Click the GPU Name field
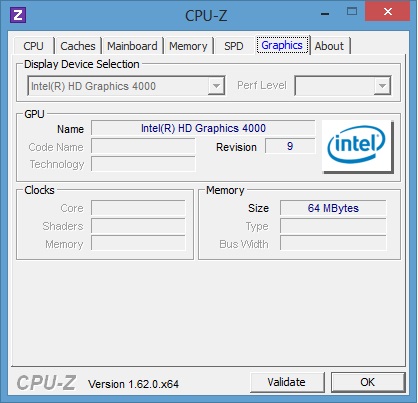The image size is (418, 403). pos(203,128)
